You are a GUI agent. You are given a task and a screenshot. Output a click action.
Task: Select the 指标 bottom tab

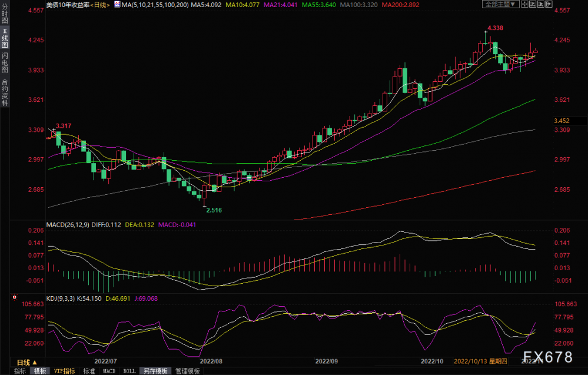[x=20, y=371]
